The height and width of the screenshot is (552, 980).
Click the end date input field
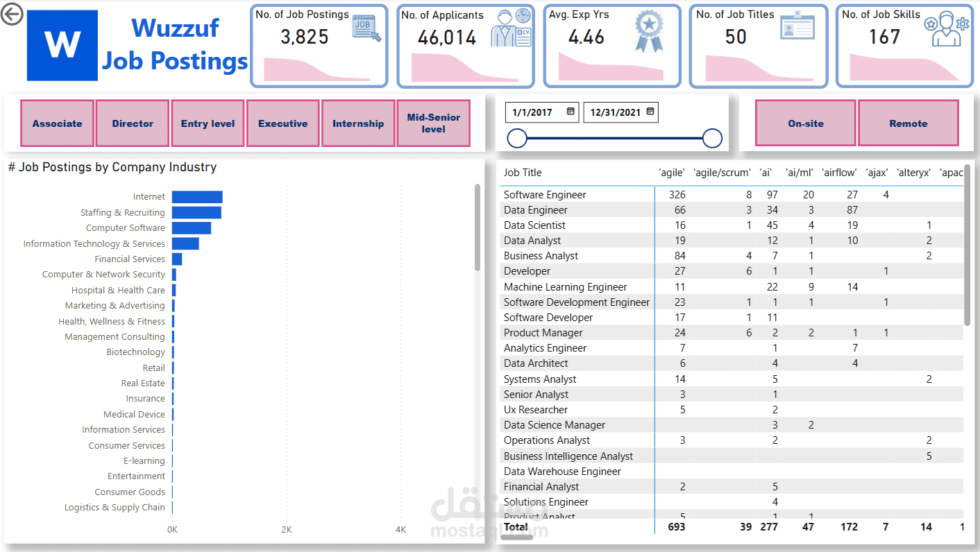point(620,112)
